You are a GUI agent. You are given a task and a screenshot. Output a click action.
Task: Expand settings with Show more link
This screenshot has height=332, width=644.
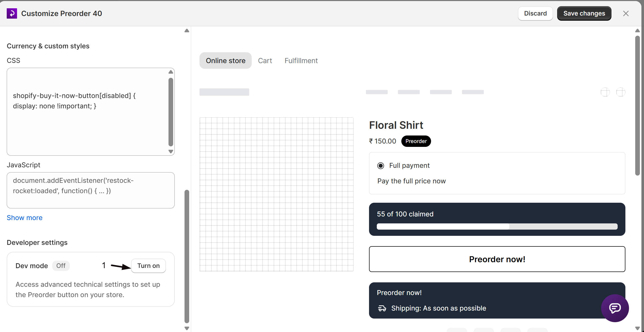point(25,218)
